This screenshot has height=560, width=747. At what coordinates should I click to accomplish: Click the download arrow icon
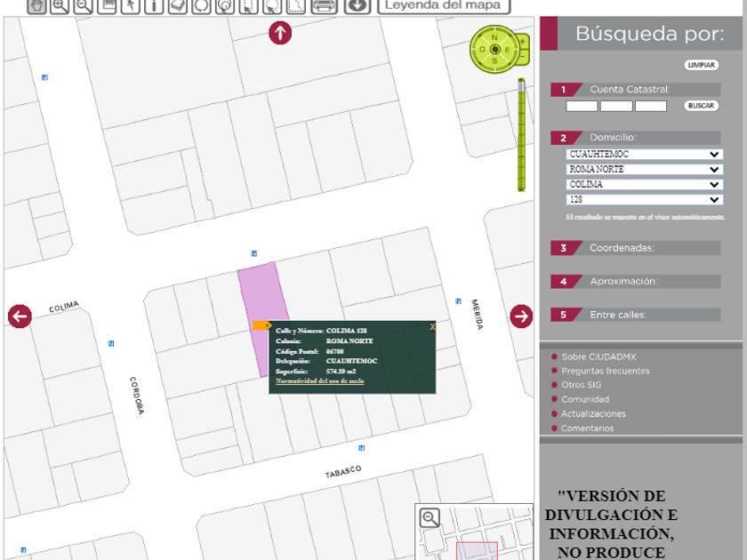357,5
